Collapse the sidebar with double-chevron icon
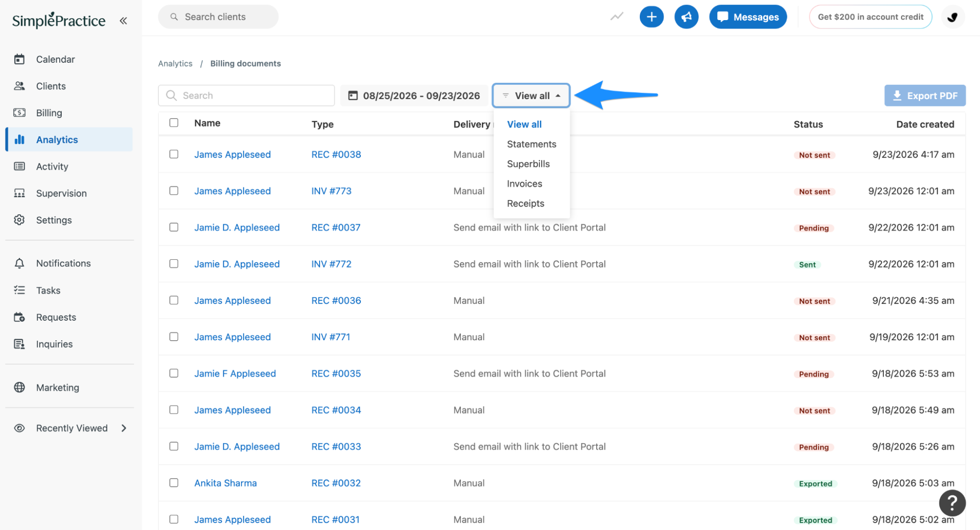The width and height of the screenshot is (980, 530). [124, 21]
